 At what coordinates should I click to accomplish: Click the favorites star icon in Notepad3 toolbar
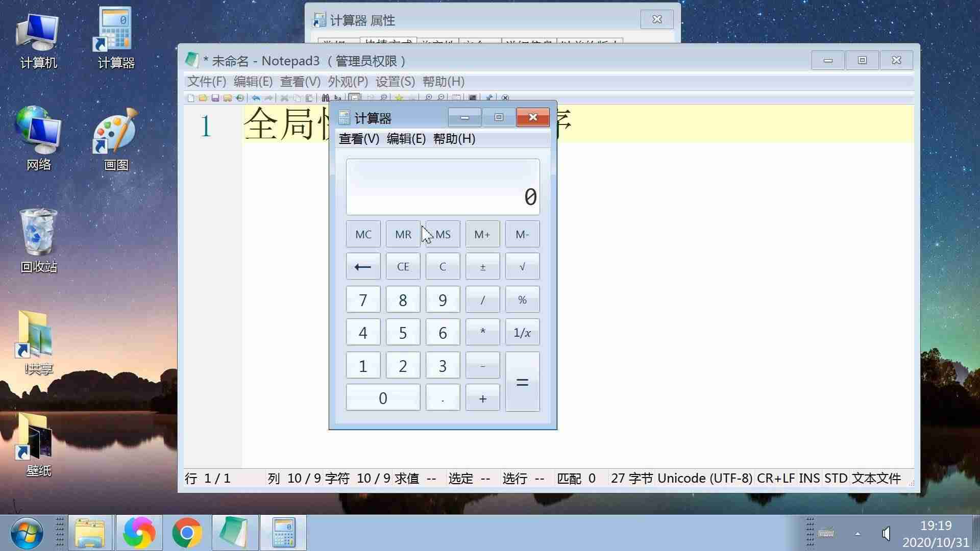pos(399,98)
